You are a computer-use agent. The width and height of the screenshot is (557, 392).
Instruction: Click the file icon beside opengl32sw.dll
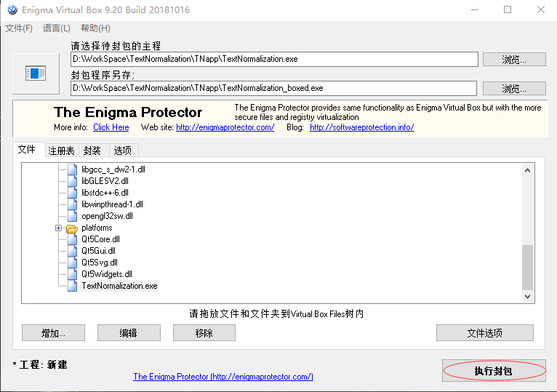[72, 216]
